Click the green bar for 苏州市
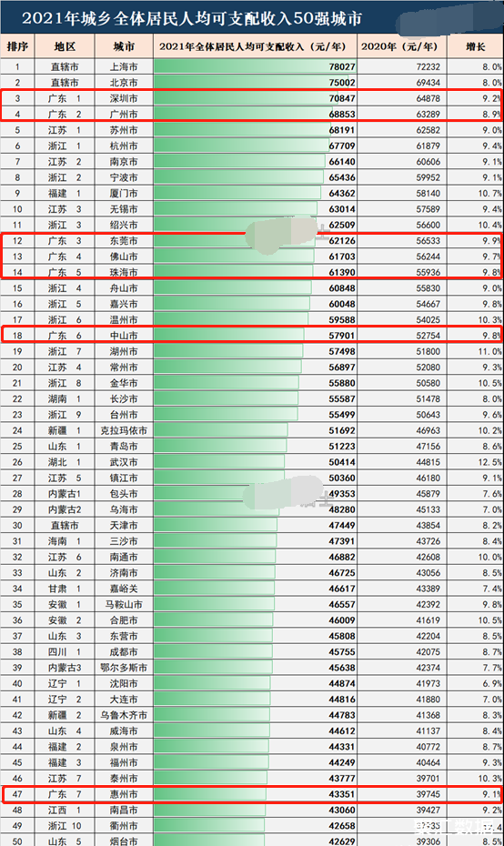 (241, 130)
